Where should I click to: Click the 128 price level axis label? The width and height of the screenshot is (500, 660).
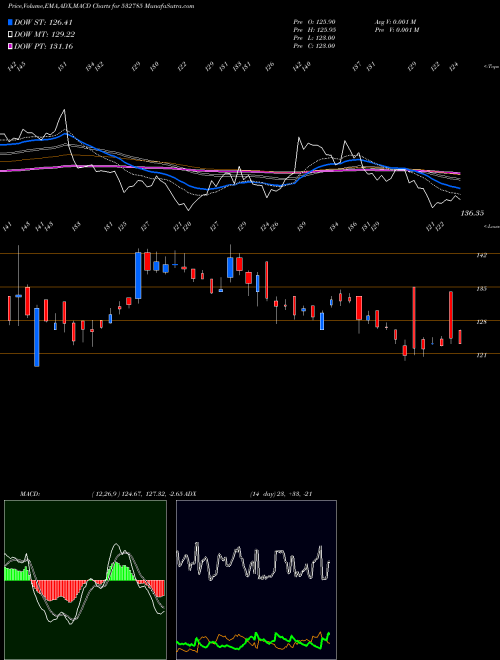point(482,322)
